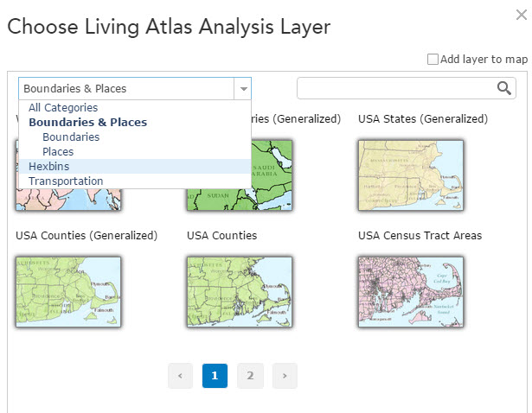Select the Boundaries subcategory
Viewport: 532px width, 413px height.
coord(71,137)
